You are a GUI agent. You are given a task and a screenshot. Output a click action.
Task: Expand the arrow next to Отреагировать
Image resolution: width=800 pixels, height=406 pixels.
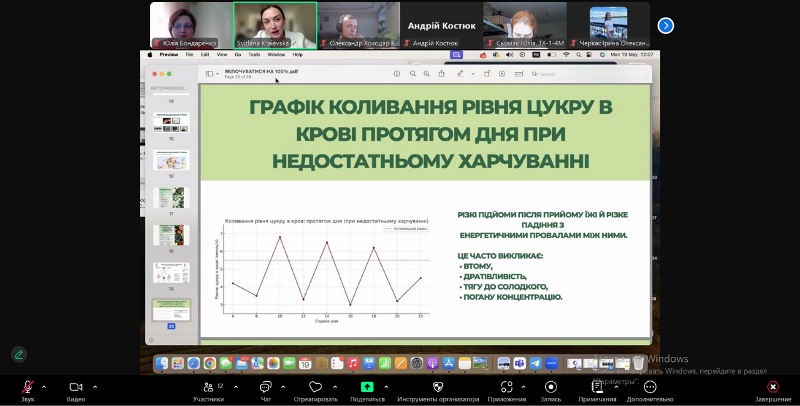tap(335, 387)
